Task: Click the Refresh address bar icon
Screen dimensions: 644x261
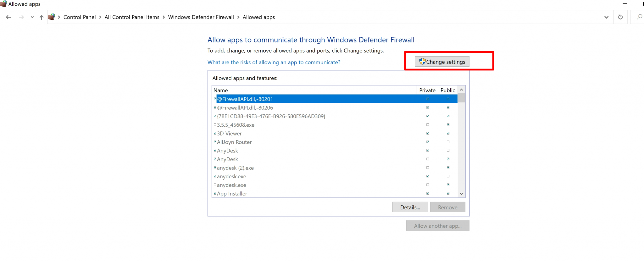Action: pyautogui.click(x=620, y=17)
